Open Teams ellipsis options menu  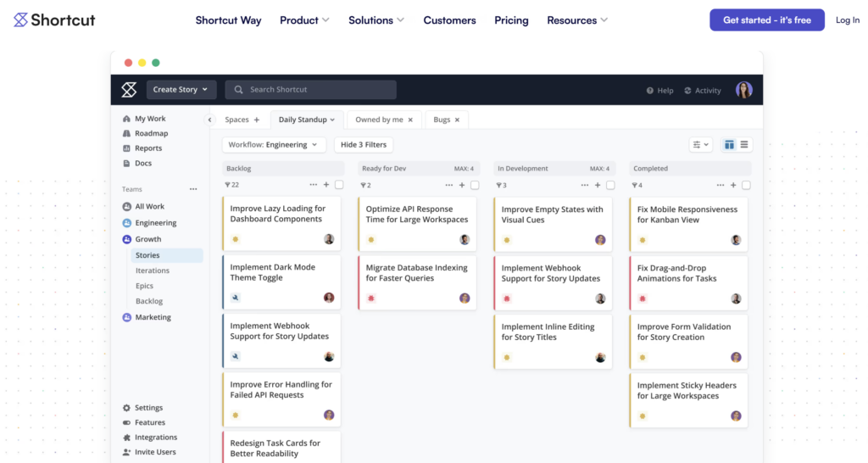click(193, 189)
